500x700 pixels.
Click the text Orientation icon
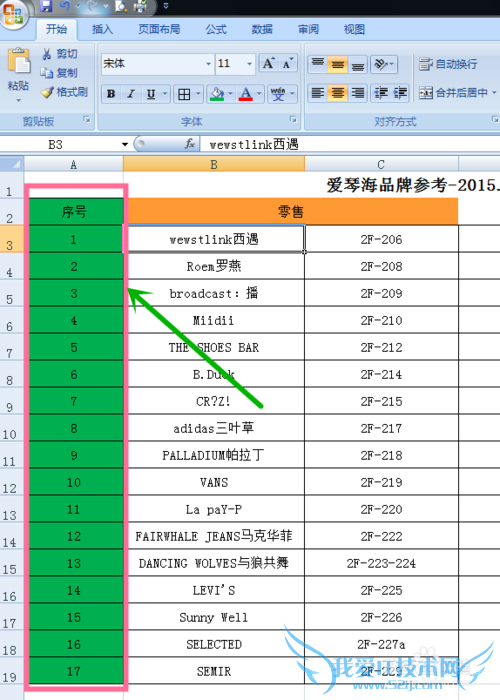click(x=380, y=64)
